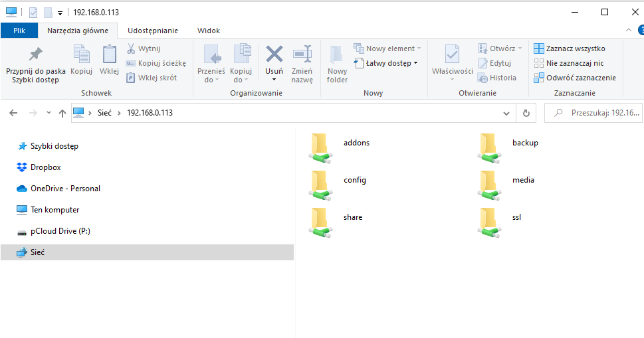
Task: Open Nowy element dropdown
Action: point(387,48)
